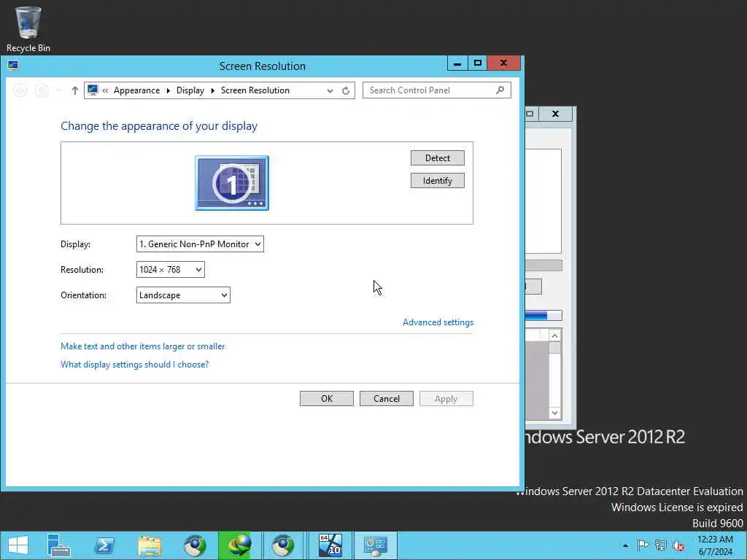
Task: Click the address bar control panel icon
Action: 93,90
